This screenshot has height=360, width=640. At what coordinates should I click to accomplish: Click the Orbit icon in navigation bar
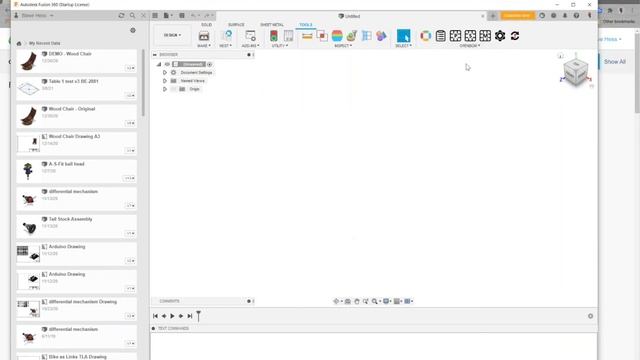click(x=337, y=301)
